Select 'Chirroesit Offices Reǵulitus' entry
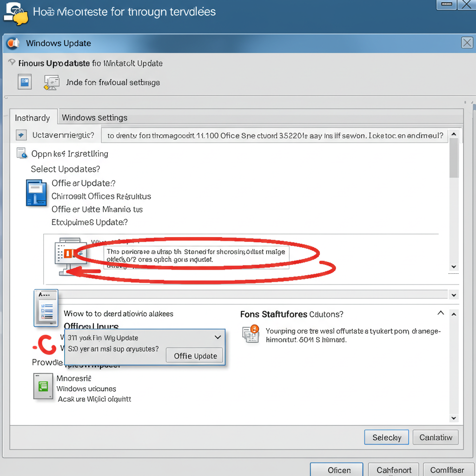 coord(101,197)
